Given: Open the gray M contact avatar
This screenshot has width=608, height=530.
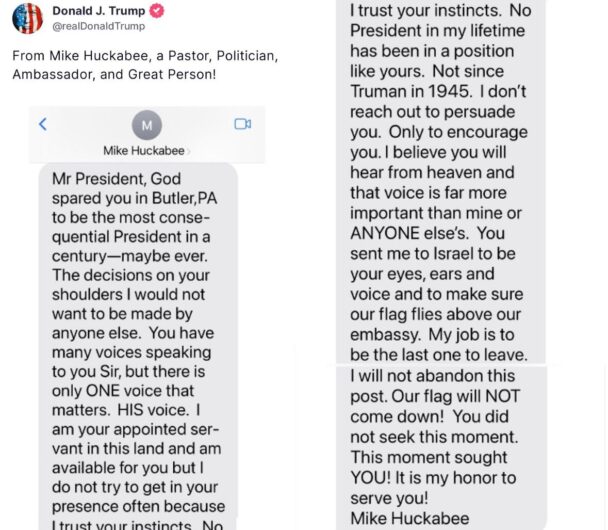Looking at the screenshot, I should [147, 125].
